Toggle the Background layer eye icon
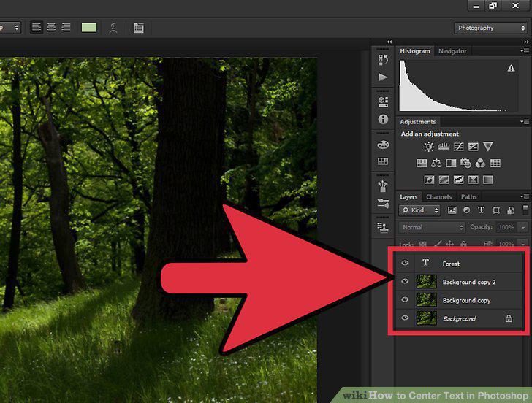The image size is (532, 403). pos(405,318)
